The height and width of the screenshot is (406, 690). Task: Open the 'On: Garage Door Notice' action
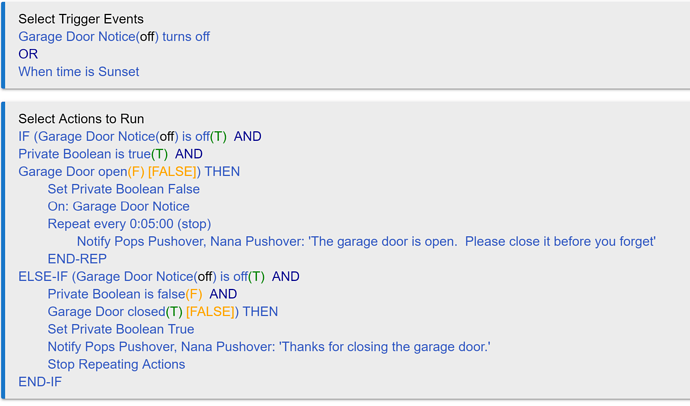pyautogui.click(x=118, y=206)
